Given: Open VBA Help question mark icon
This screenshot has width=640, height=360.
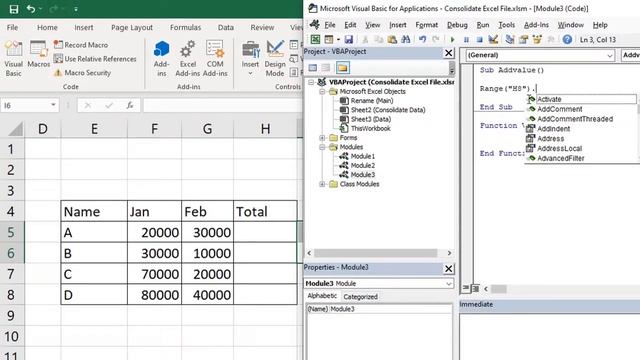Looking at the screenshot, I should point(567,39).
